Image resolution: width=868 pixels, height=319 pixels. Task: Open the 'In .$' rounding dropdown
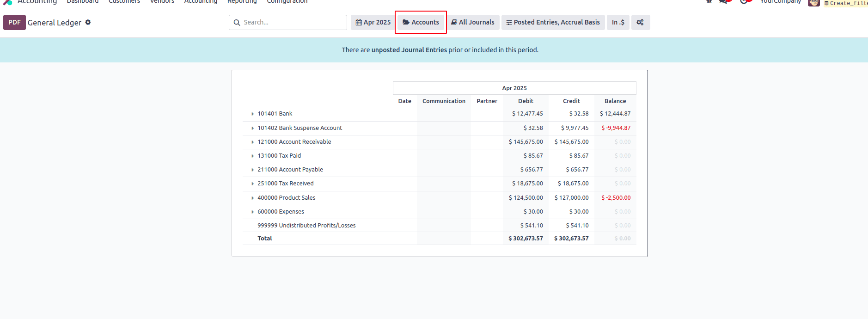[x=618, y=22]
